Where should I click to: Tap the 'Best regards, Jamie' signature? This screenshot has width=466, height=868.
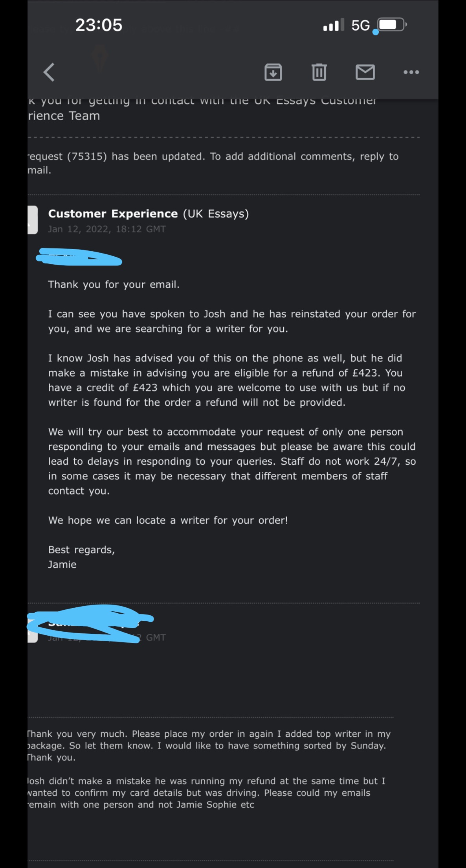(x=81, y=557)
